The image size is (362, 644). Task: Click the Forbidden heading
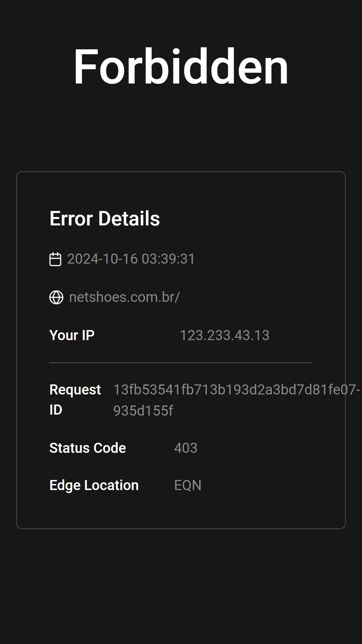[181, 66]
